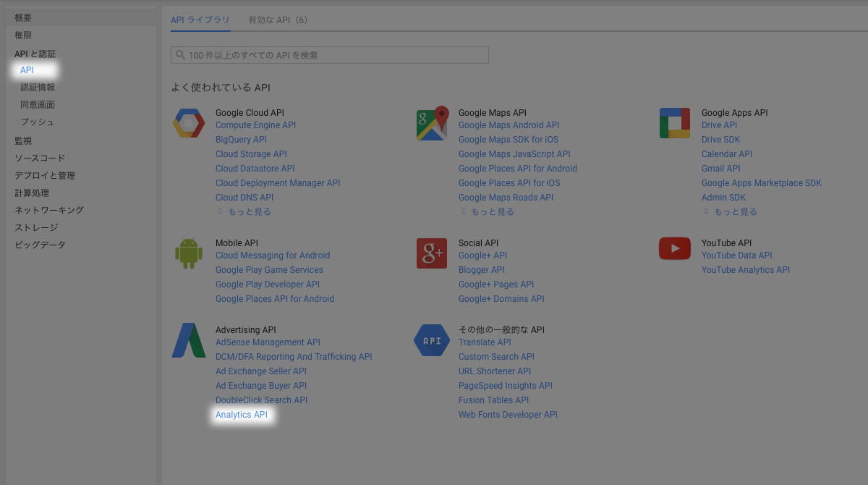This screenshot has height=485, width=868.
Task: Expand もっと見る under Google Apps API
Action: [x=730, y=211]
